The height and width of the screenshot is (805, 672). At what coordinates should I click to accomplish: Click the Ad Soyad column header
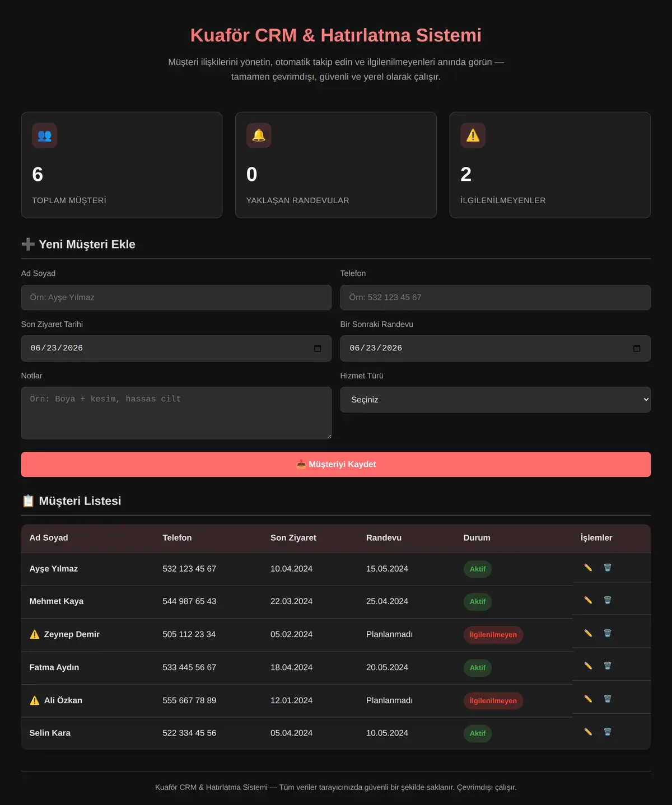[x=49, y=537]
